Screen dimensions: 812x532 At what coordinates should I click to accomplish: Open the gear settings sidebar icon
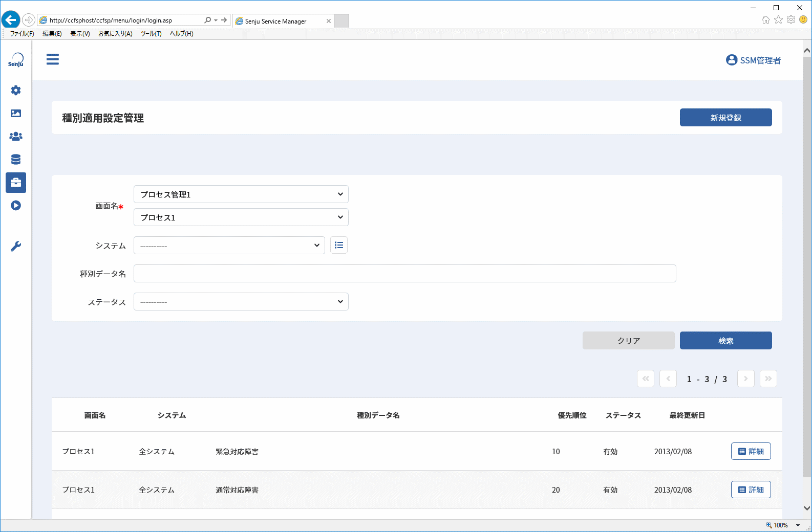pyautogui.click(x=16, y=91)
